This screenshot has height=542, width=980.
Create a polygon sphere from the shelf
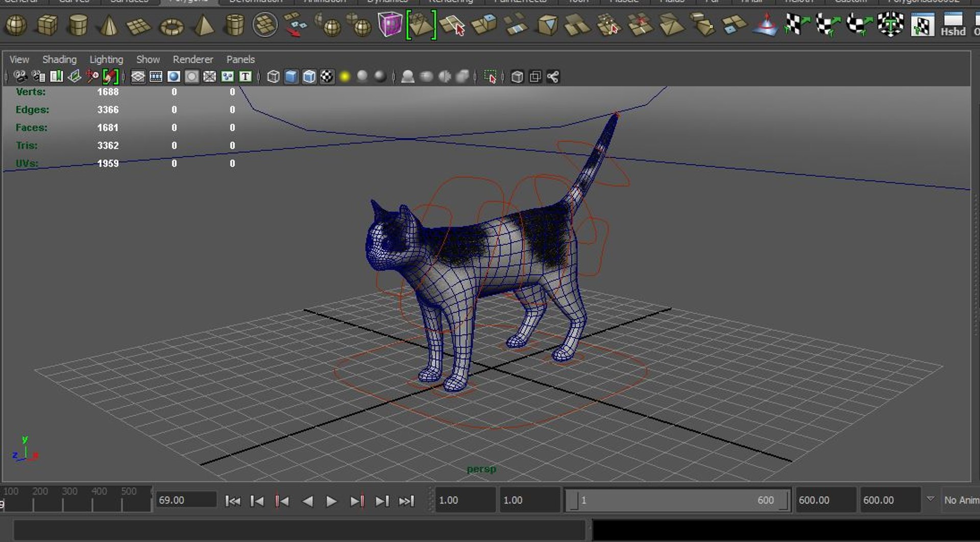pyautogui.click(x=16, y=25)
